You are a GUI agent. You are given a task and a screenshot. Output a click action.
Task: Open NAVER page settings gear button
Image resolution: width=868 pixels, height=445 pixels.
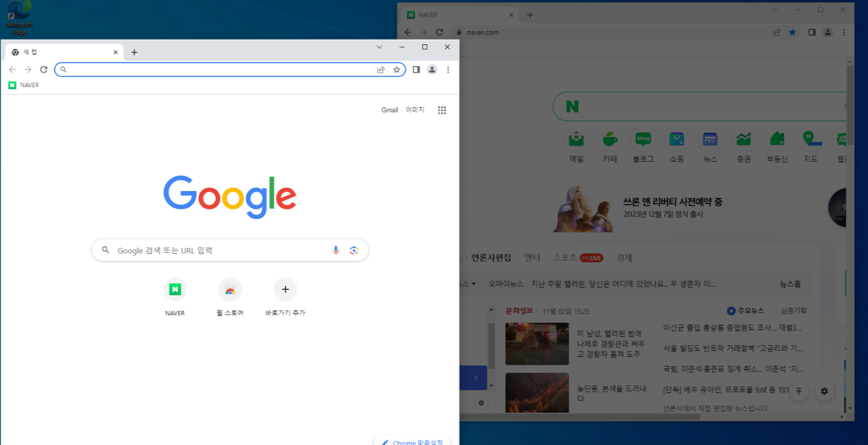824,391
